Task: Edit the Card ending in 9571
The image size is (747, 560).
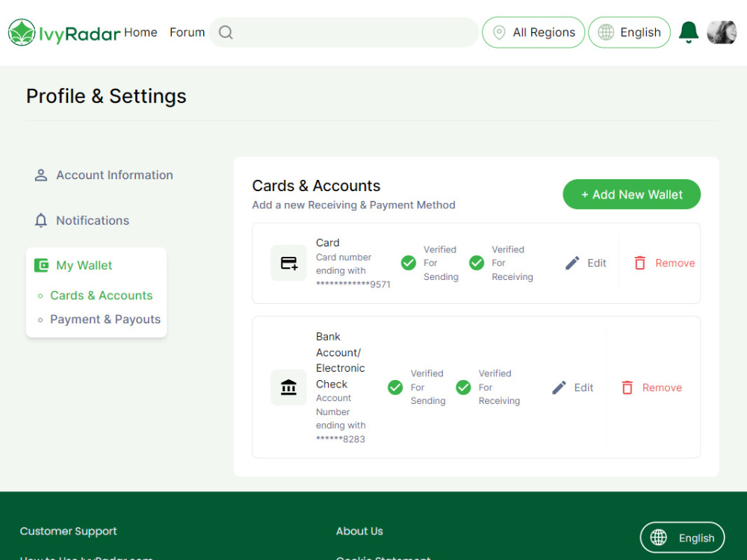Action: pos(586,263)
